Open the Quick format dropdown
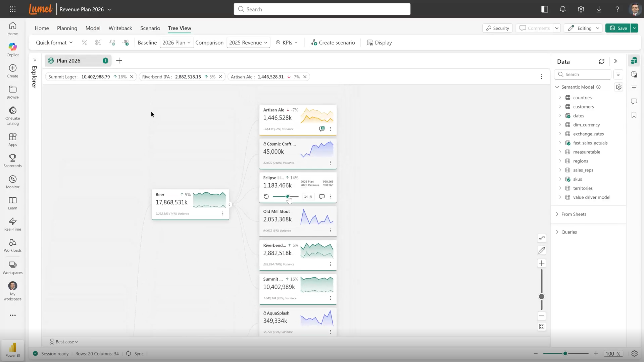This screenshot has height=362, width=644. tap(54, 42)
